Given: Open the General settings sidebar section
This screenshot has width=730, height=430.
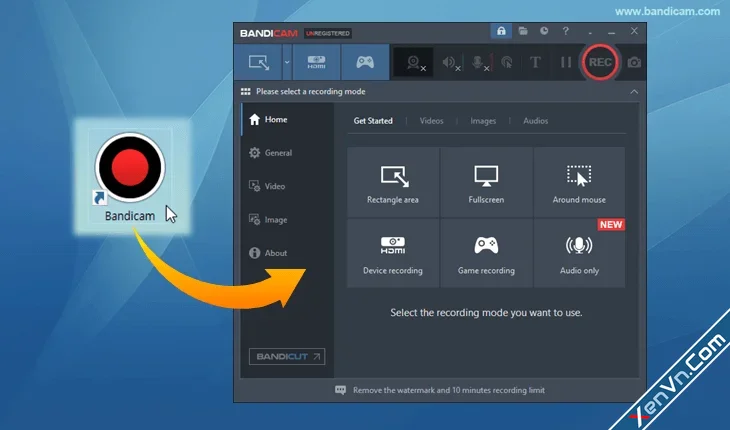Looking at the screenshot, I should [287, 153].
